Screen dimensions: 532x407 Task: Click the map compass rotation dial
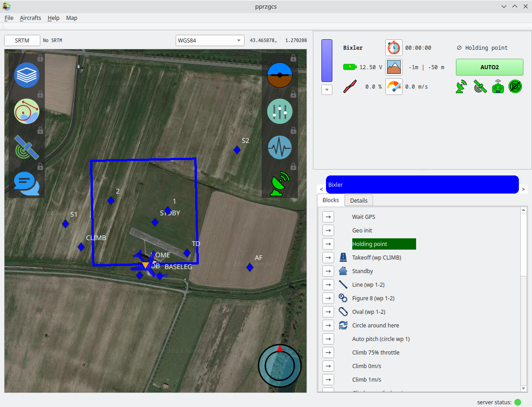point(279,366)
